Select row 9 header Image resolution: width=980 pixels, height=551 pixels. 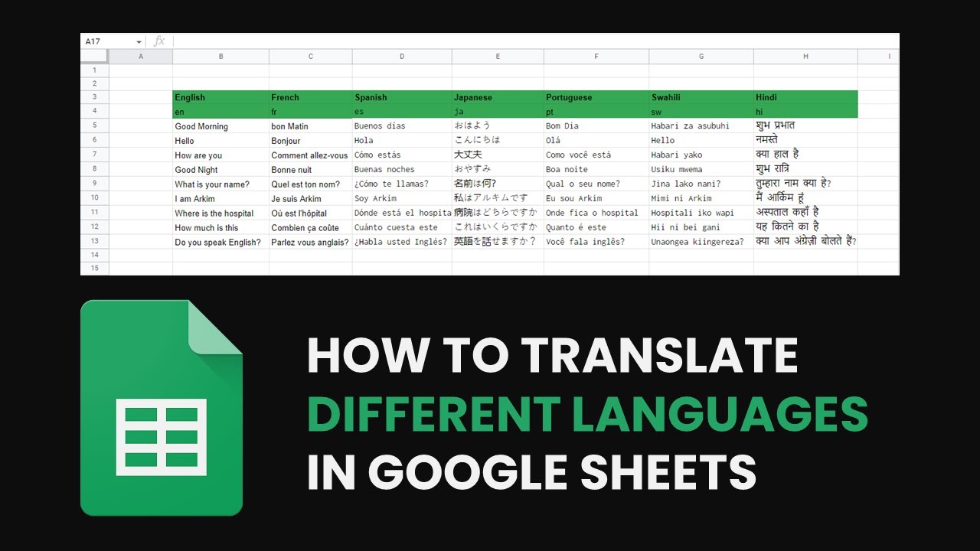tap(95, 184)
